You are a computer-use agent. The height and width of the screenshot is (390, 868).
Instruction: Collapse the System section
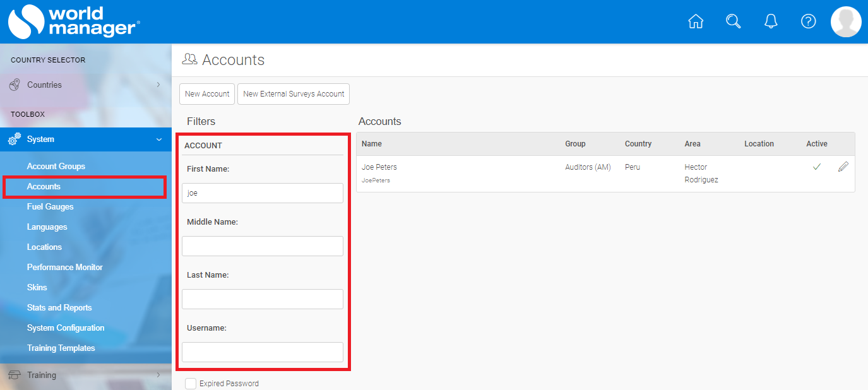158,139
